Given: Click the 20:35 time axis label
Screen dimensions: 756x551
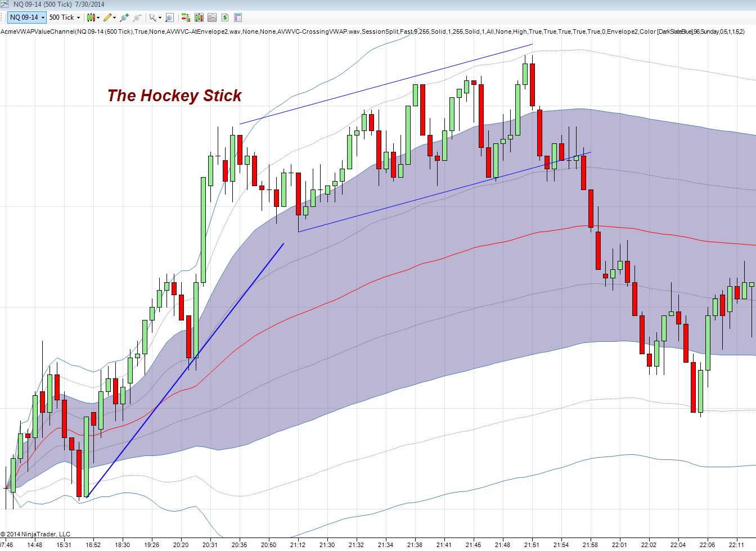Looking at the screenshot, I should (239, 545).
